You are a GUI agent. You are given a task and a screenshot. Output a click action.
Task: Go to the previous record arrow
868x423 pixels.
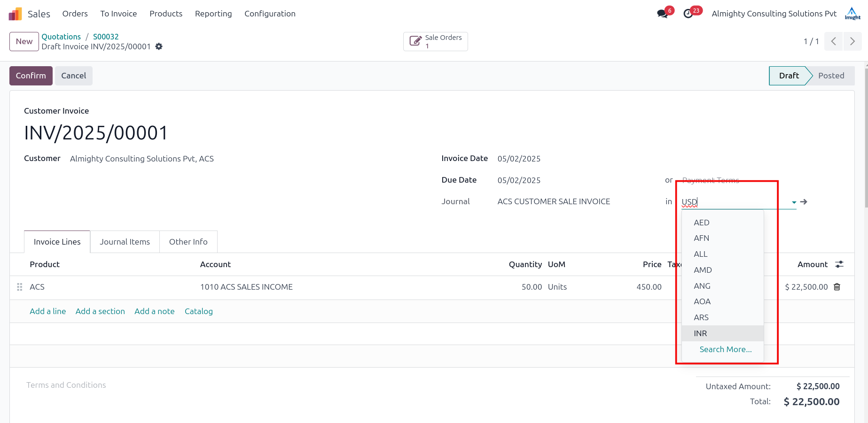[x=833, y=41]
